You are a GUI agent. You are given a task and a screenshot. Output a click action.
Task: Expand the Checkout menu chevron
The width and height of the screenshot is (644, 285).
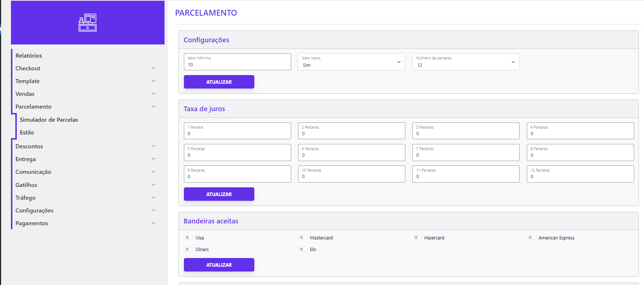tap(154, 68)
